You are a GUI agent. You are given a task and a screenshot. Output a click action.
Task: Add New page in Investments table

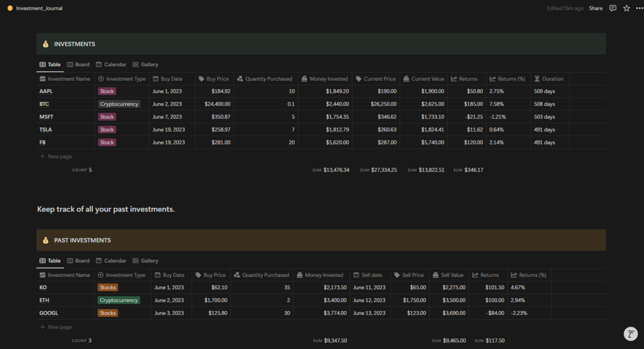tap(56, 156)
